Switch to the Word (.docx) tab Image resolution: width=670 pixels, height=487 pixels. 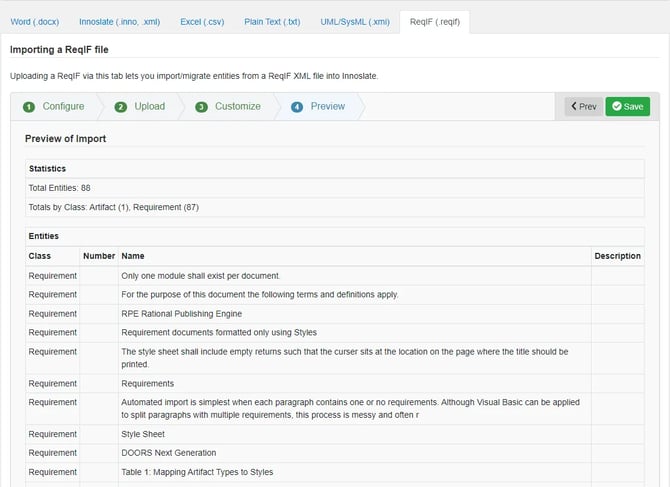coord(35,22)
